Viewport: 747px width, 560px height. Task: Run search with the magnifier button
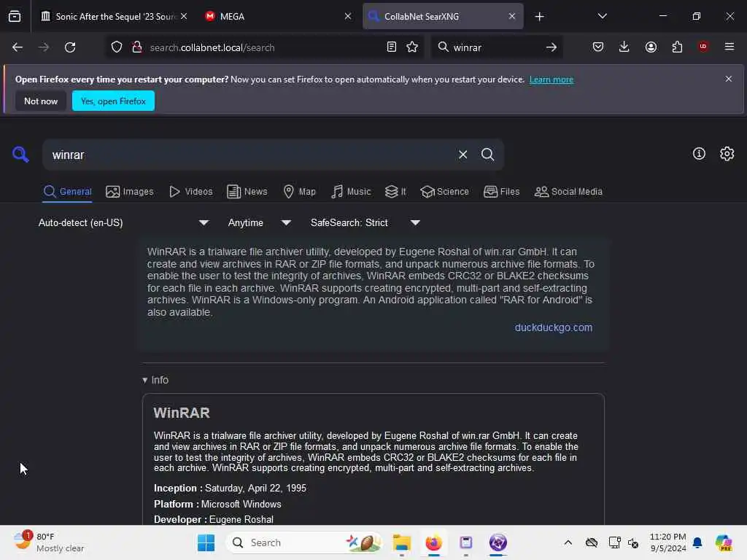pos(487,155)
